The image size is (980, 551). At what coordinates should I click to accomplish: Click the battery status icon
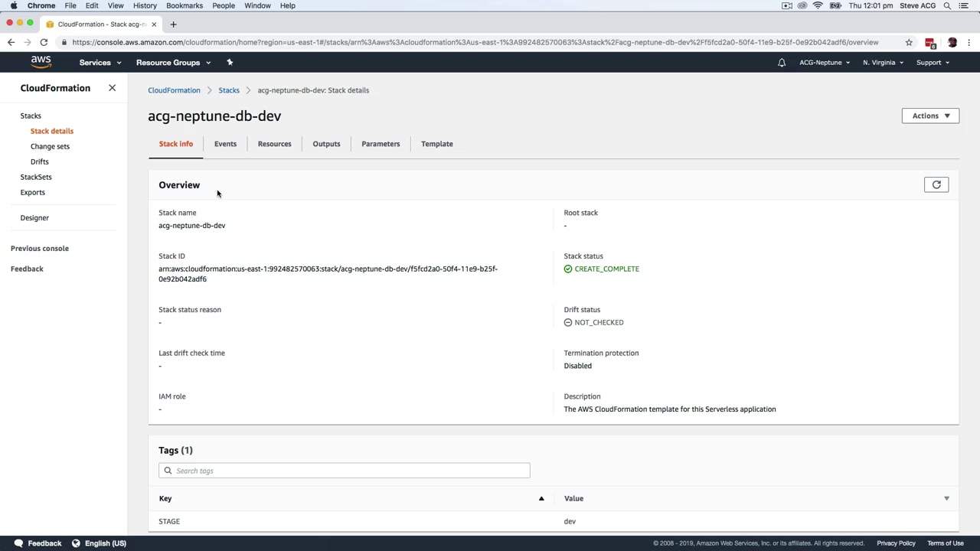[835, 5]
